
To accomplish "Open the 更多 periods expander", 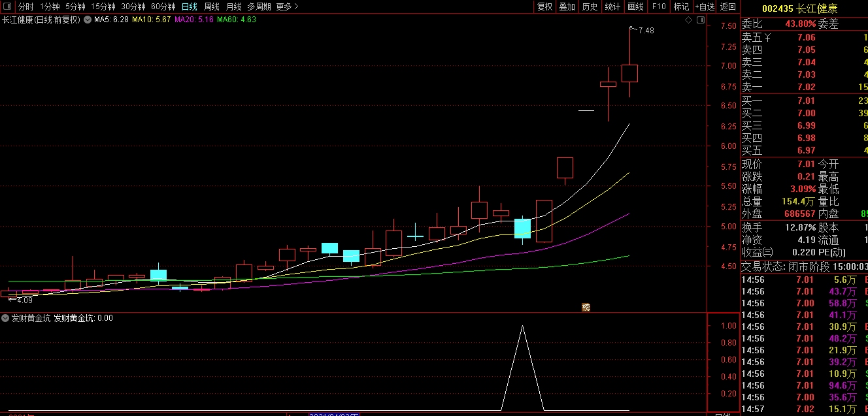I will 287,7.
